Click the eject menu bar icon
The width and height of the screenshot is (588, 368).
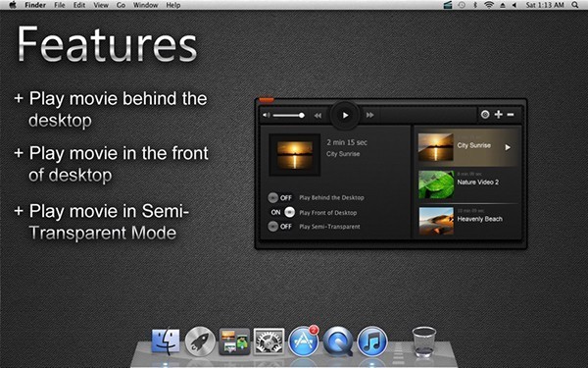coord(503,5)
